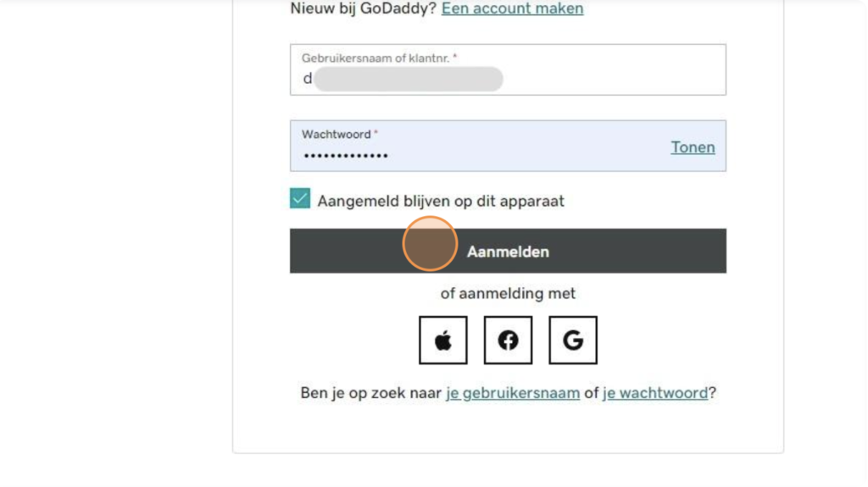Uncheck the stay signed in checkbox
The image size is (868, 487).
[300, 198]
